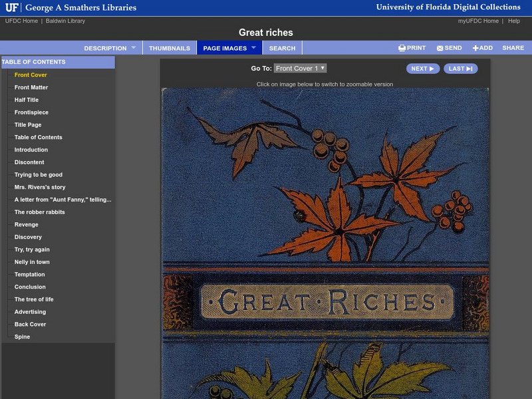
Task: Click the Share icon
Action: click(512, 47)
